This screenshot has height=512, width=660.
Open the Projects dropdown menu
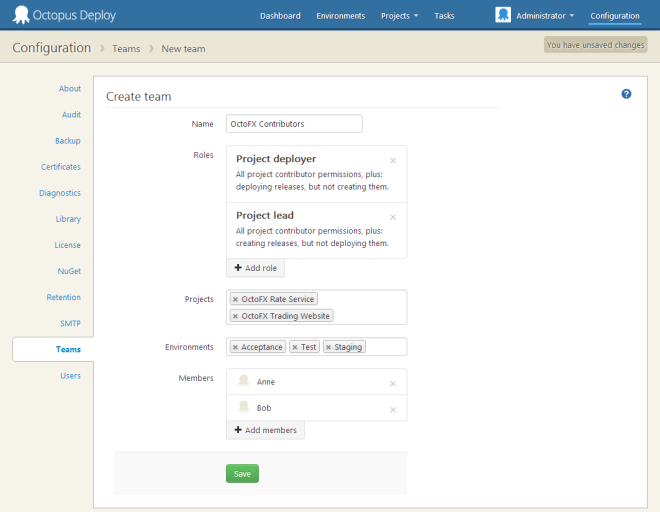(x=399, y=16)
